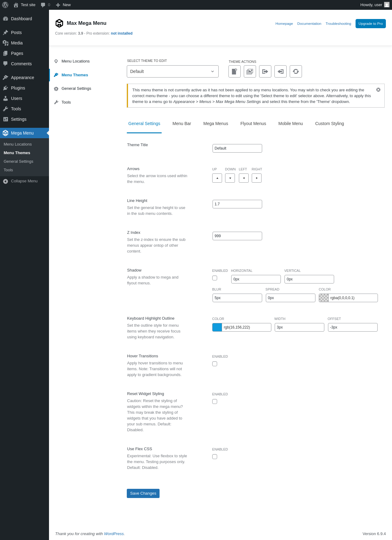Viewport: 392px width, 540px height.
Task: Click the Settings sliders icon in sidebar
Action: point(6,119)
